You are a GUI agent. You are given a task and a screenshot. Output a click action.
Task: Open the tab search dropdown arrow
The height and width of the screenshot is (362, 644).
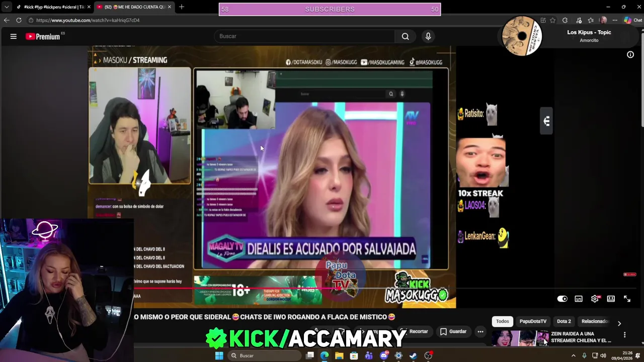[x=7, y=7]
